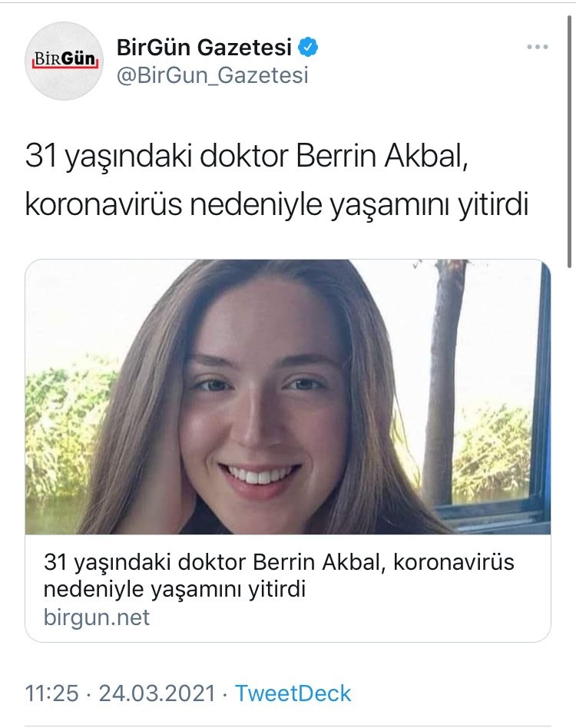Open the BirGün profile avatar
The height and width of the screenshot is (728, 576).
tap(64, 61)
